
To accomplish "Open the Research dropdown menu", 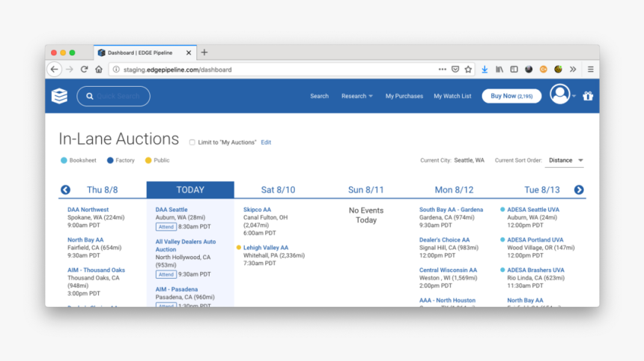I will (357, 96).
